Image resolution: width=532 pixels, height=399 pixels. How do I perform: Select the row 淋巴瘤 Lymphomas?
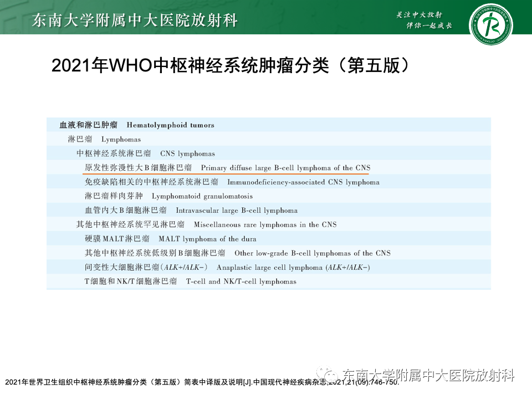coord(269,139)
